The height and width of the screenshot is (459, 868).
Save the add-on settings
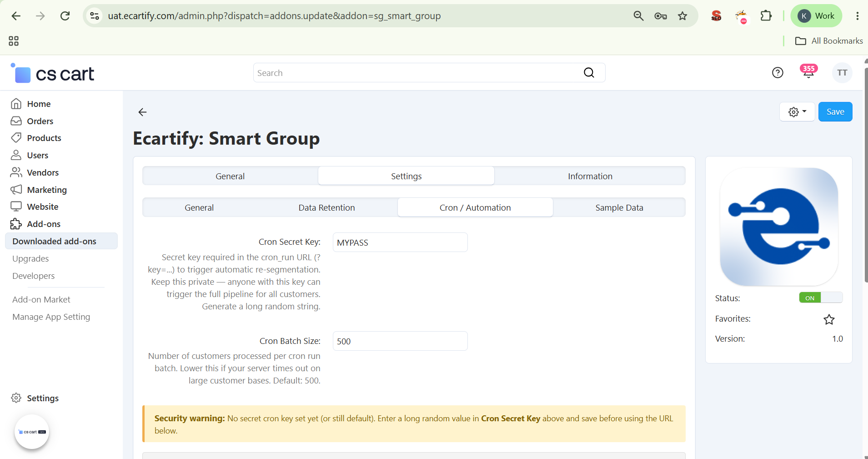pyautogui.click(x=835, y=112)
